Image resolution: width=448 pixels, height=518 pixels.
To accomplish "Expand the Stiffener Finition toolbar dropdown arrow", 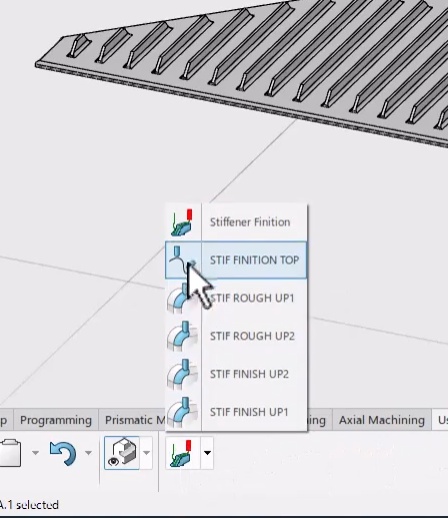I will point(207,453).
